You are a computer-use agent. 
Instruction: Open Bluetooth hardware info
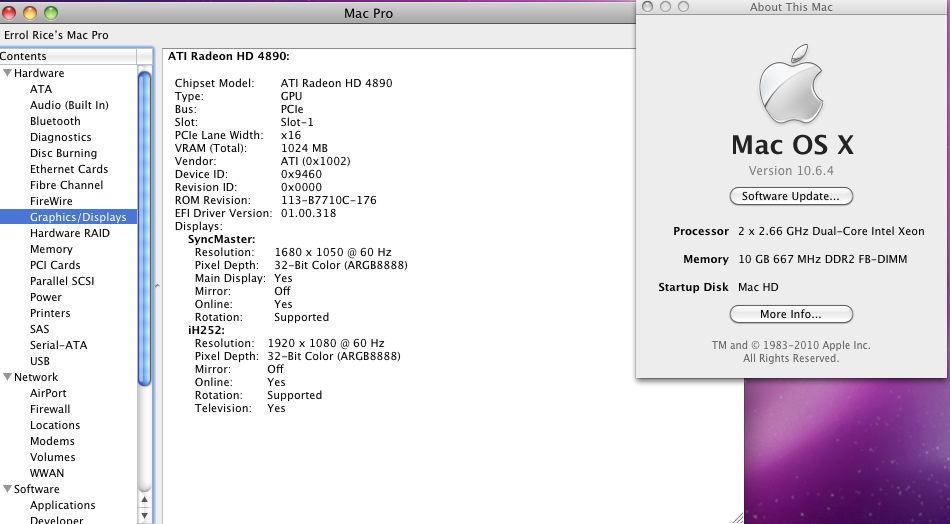55,121
